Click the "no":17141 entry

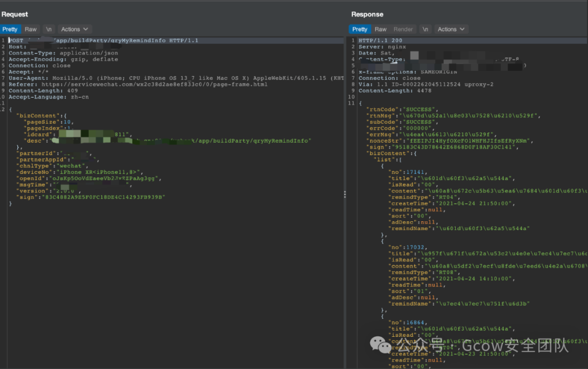coord(408,172)
